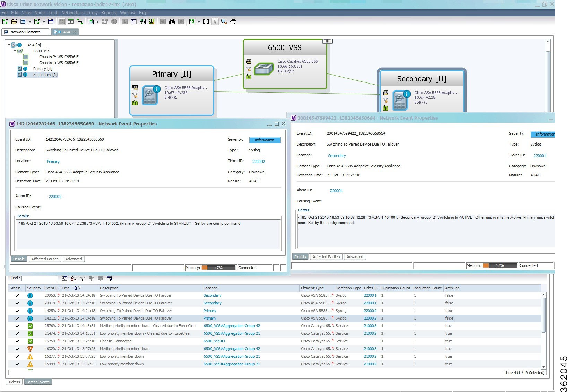This screenshot has height=392, width=567.
Task: Switch to the Network Elements tab
Action: point(25,32)
